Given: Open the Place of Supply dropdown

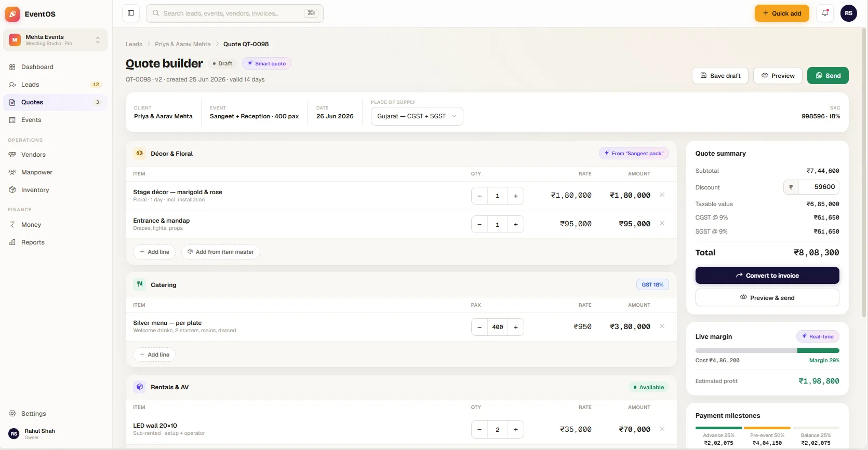Looking at the screenshot, I should (417, 116).
